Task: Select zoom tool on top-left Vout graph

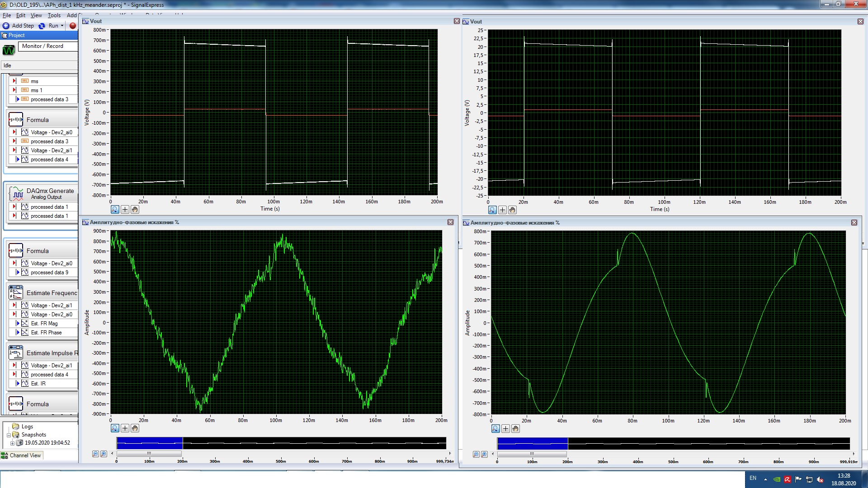Action: point(115,209)
